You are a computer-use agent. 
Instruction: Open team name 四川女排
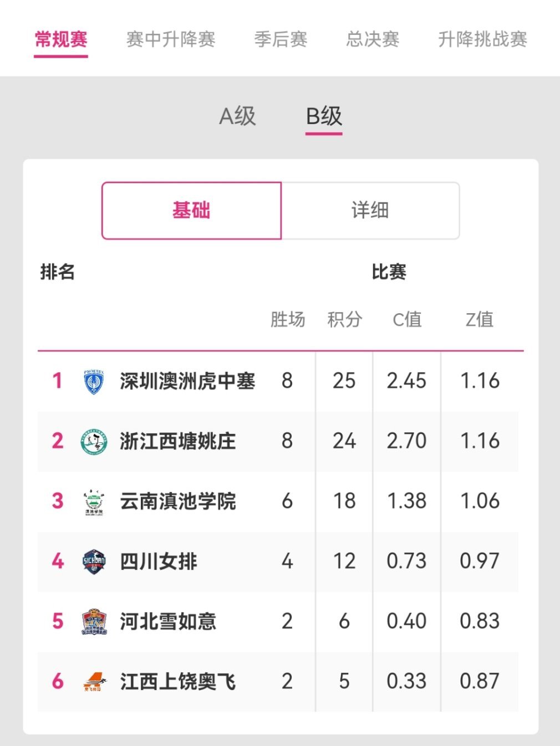click(159, 561)
